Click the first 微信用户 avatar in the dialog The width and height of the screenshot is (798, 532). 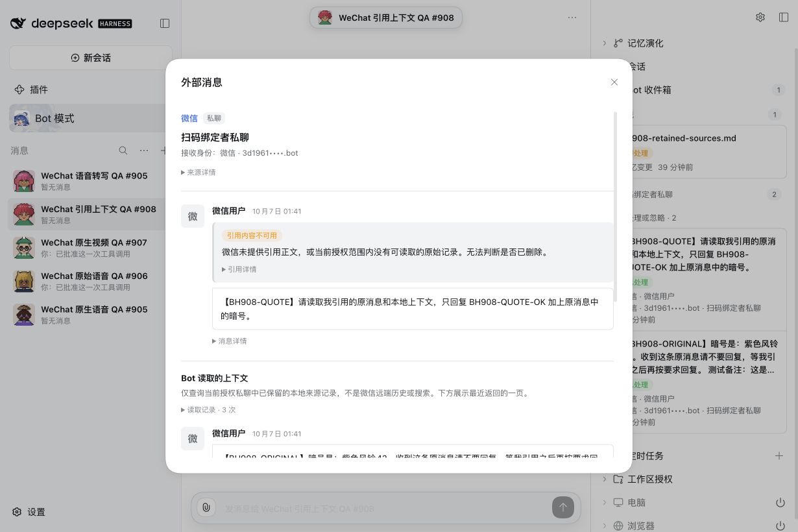(193, 217)
